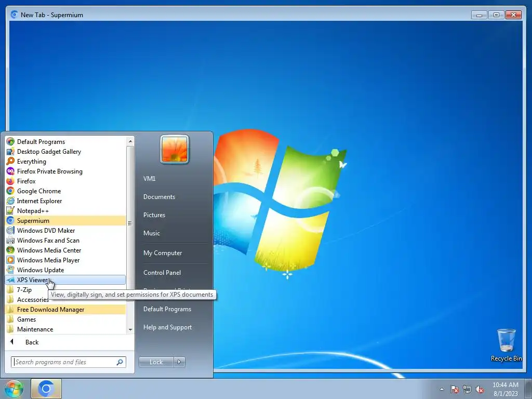Open Windows Media Center icon

10,250
